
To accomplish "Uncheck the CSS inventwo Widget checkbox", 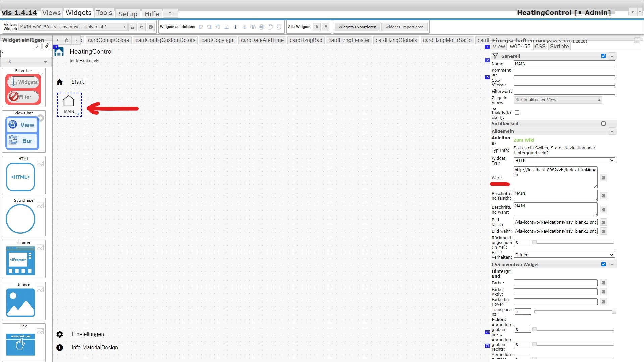I will [x=604, y=264].
